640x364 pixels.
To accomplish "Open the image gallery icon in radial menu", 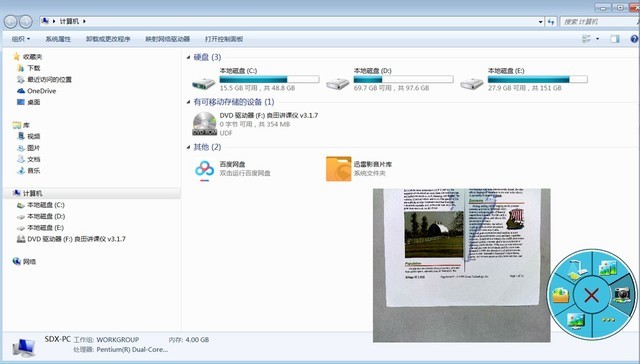I will pyautogui.click(x=607, y=268).
